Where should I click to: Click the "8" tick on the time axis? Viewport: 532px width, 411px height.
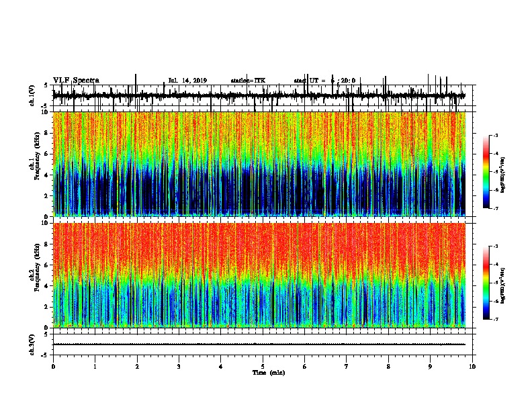pyautogui.click(x=388, y=367)
